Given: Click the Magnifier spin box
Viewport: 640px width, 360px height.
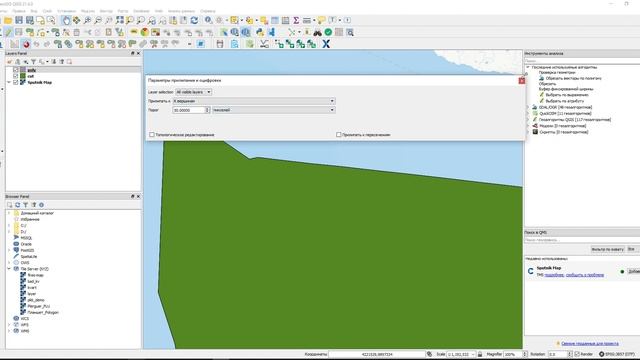Looking at the screenshot, I should coord(516,354).
